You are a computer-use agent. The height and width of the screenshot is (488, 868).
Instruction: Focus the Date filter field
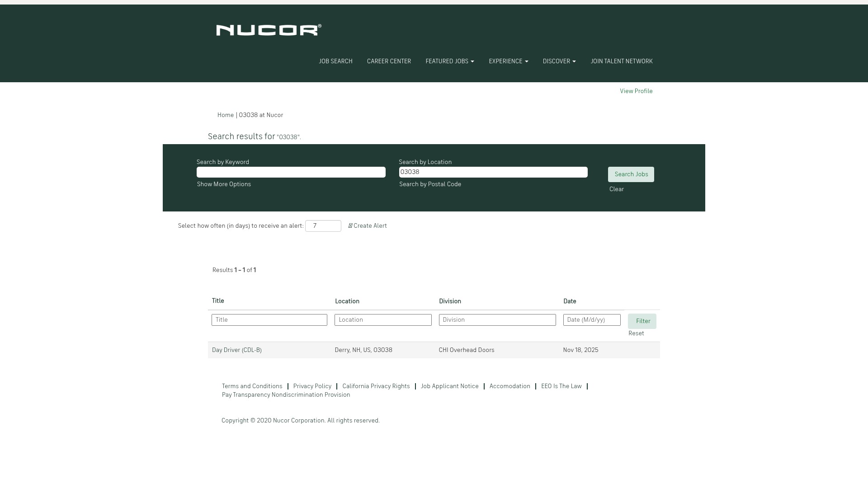(592, 320)
